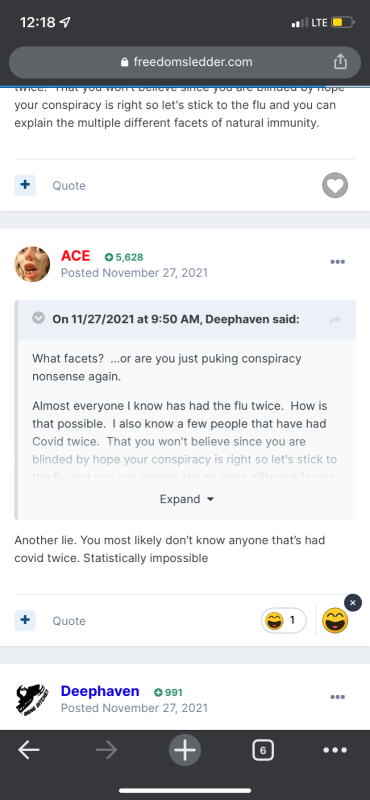Image resolution: width=370 pixels, height=800 pixels.
Task: Toggle multiquote plus on ACE's post
Action: (x=25, y=620)
